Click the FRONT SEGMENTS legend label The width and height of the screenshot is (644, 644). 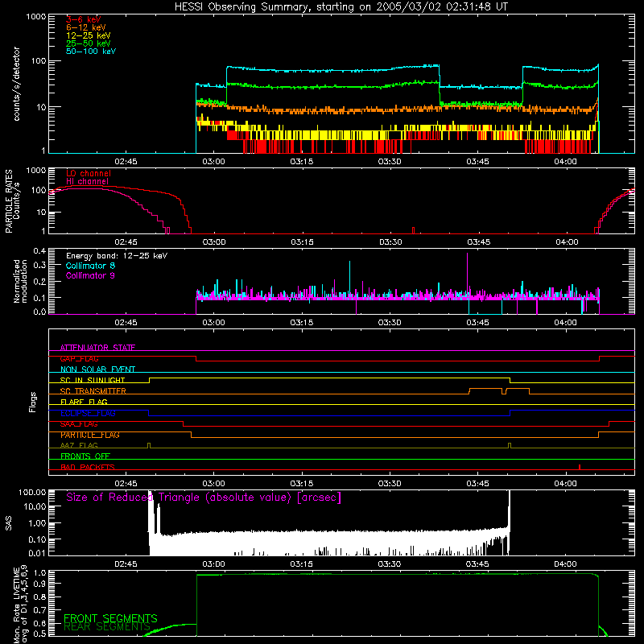pyautogui.click(x=110, y=618)
